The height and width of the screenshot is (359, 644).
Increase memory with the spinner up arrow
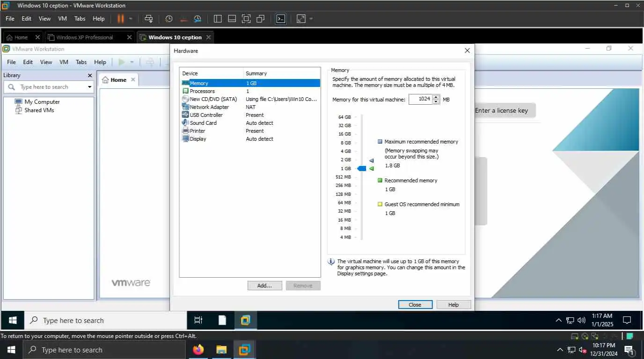tap(436, 97)
